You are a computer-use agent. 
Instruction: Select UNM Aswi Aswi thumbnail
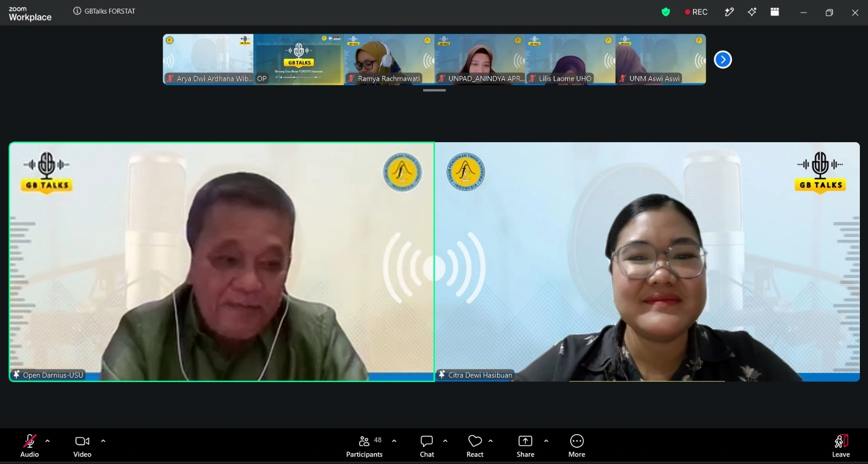point(661,59)
